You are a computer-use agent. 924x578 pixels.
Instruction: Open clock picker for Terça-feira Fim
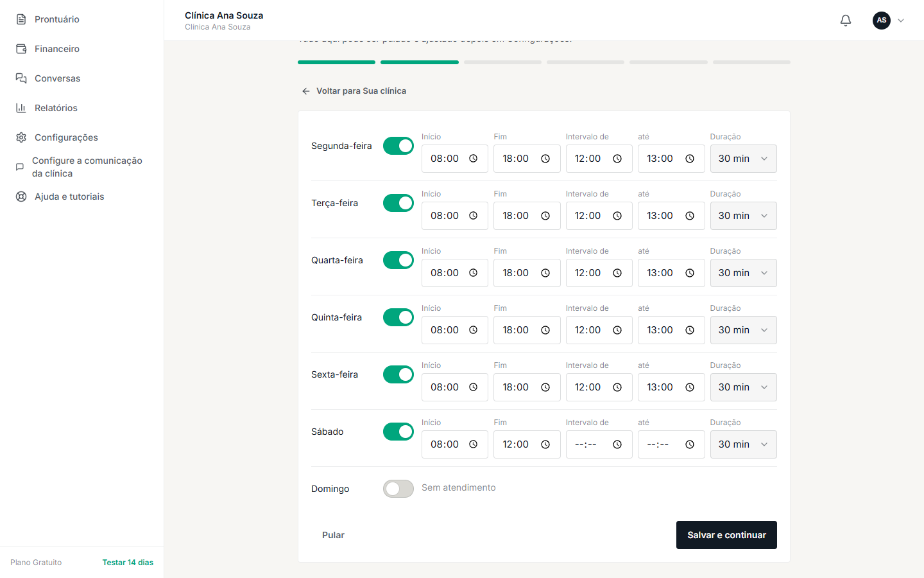tap(545, 216)
